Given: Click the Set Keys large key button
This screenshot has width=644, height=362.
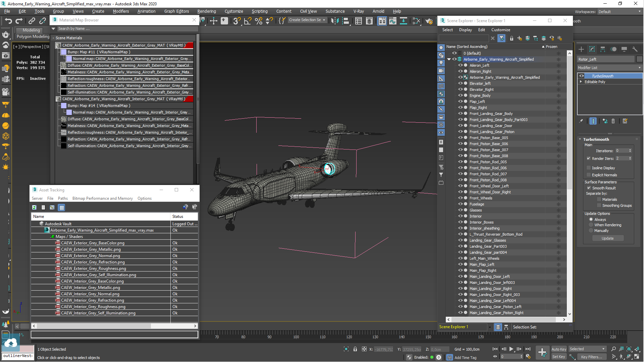Looking at the screenshot, I should [542, 352].
